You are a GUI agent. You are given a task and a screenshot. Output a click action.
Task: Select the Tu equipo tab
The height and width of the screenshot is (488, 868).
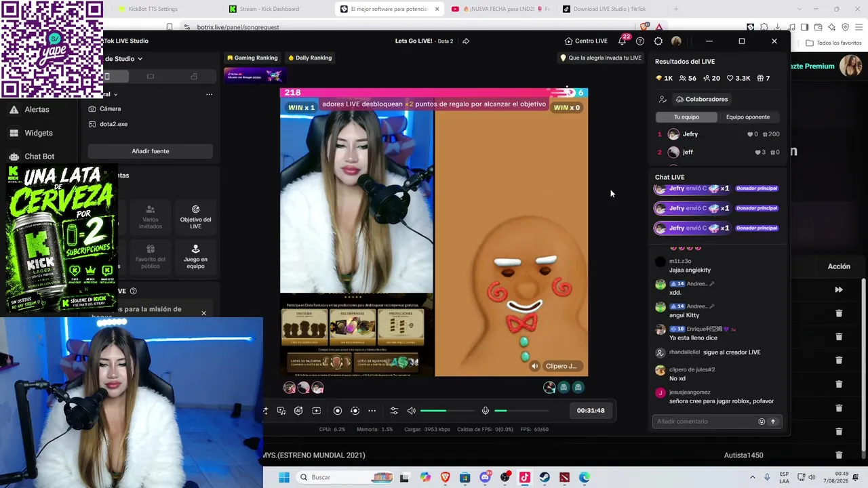[686, 117]
